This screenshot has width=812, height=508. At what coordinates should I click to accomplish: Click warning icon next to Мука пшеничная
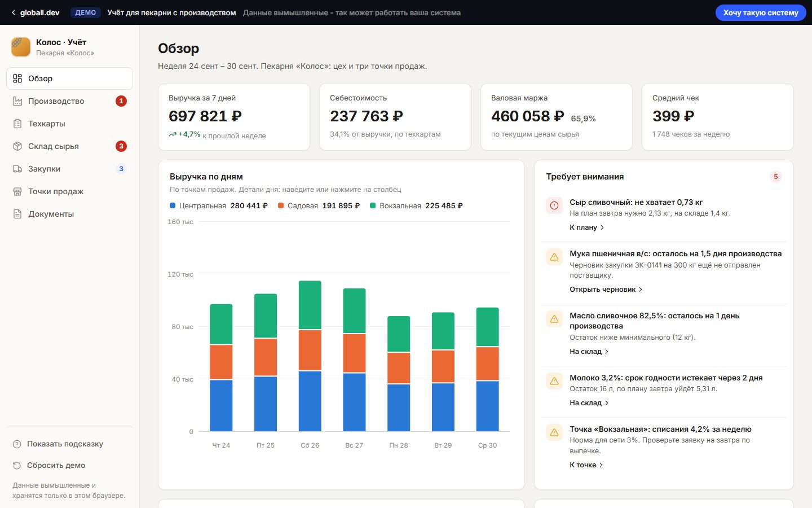click(554, 257)
